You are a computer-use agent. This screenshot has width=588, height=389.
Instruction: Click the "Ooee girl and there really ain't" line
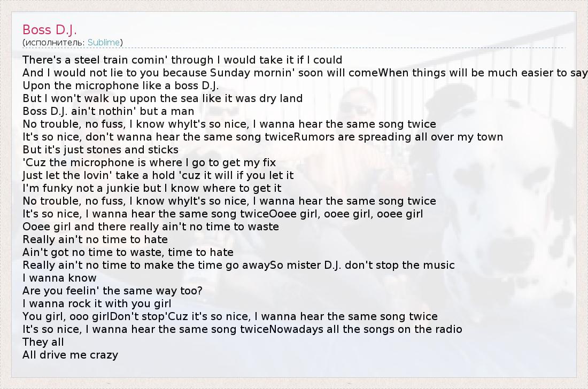(x=151, y=227)
